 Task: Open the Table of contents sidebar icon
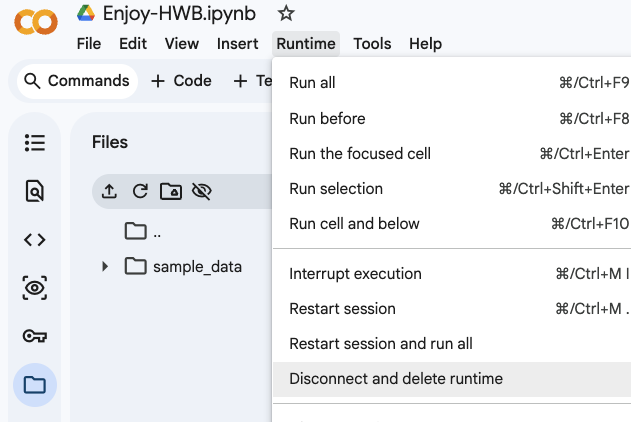tap(35, 143)
